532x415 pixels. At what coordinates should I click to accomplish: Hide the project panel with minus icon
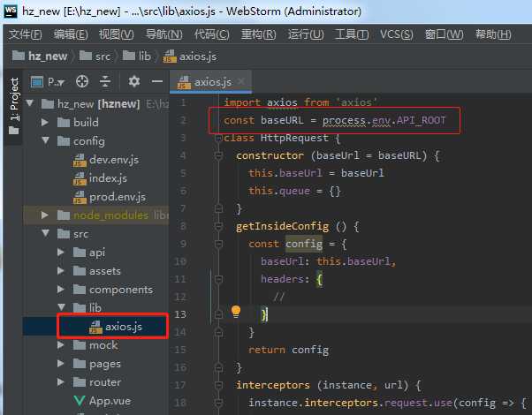pyautogui.click(x=157, y=81)
